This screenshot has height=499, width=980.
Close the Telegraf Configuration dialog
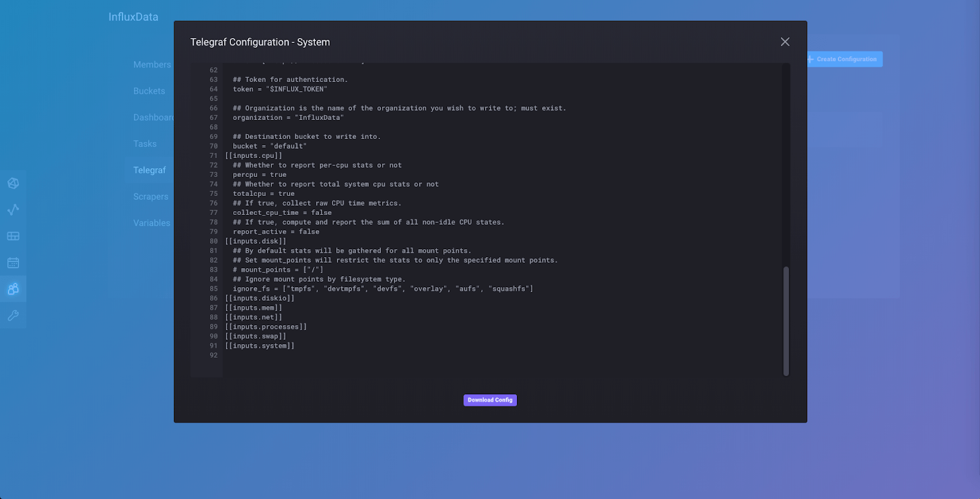pos(785,42)
